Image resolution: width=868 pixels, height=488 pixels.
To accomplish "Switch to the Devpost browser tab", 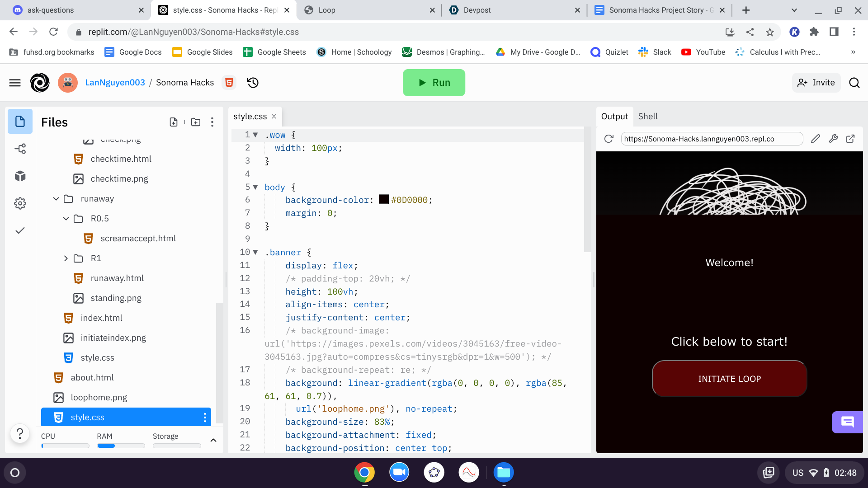I will pyautogui.click(x=477, y=10).
